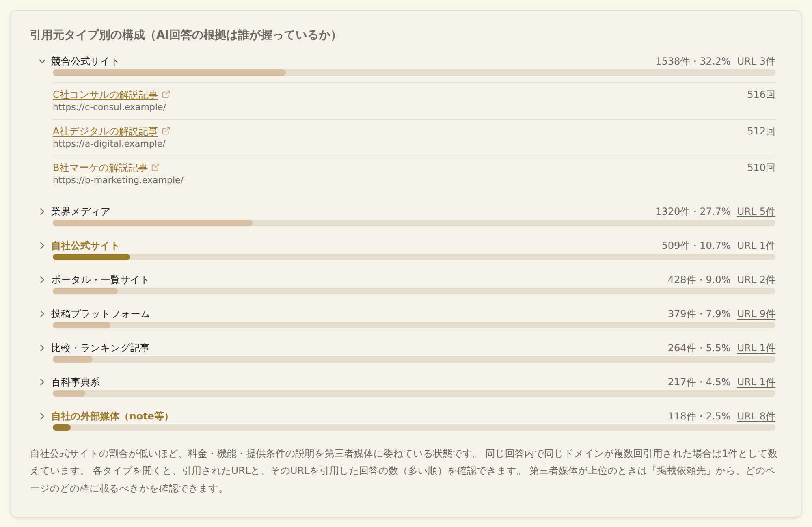Image resolution: width=812 pixels, height=527 pixels.
Task: Click the 自社の外部媒体 progress bar
Action: coord(414,428)
